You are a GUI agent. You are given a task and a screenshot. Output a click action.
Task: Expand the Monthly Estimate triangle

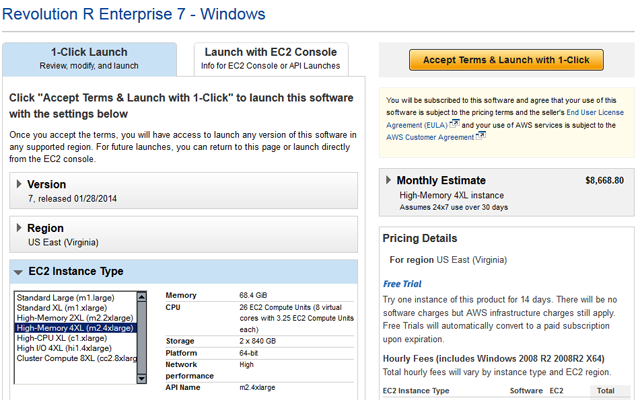coord(388,180)
